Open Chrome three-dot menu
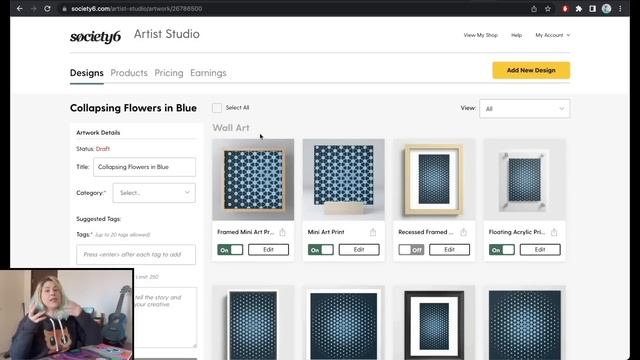The width and height of the screenshot is (640, 360). (620, 9)
